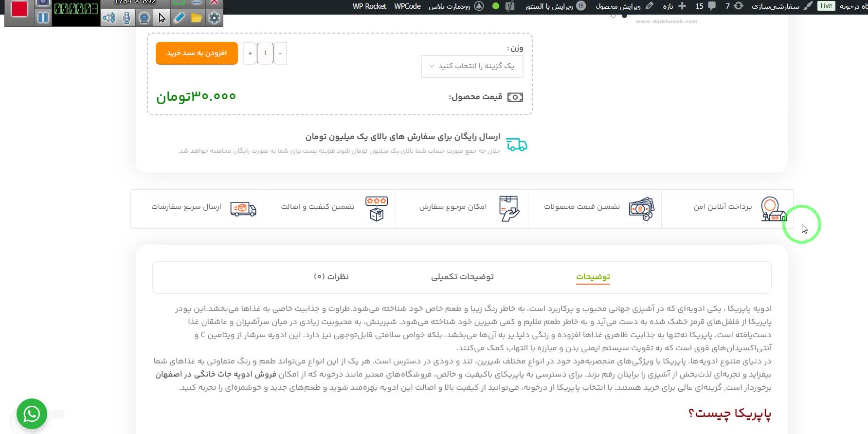Click the پاپریکا چیست؟ heading
The height and width of the screenshot is (434, 868).
(x=730, y=414)
